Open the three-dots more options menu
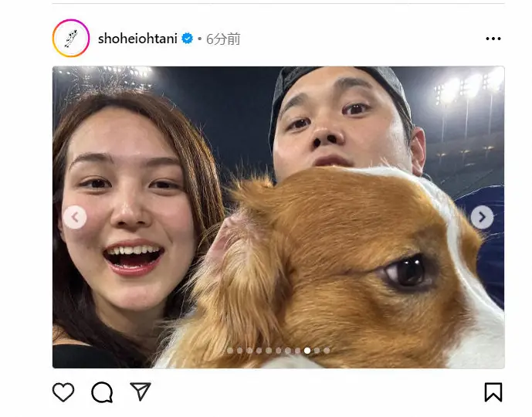532x417 pixels. (493, 39)
